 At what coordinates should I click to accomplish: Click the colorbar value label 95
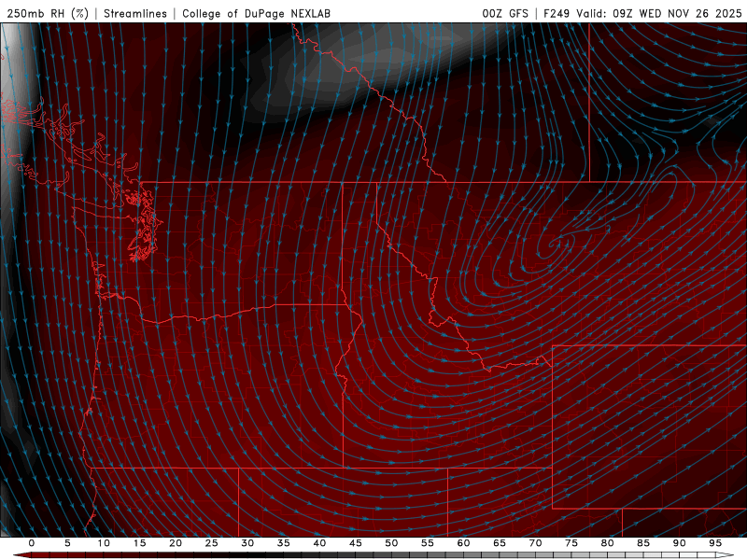pyautogui.click(x=715, y=543)
